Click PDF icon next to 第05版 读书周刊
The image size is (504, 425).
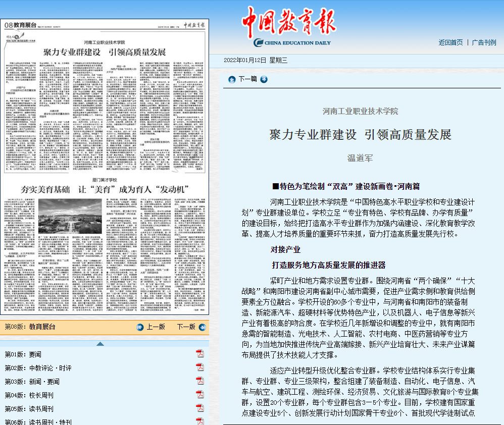pos(199,408)
